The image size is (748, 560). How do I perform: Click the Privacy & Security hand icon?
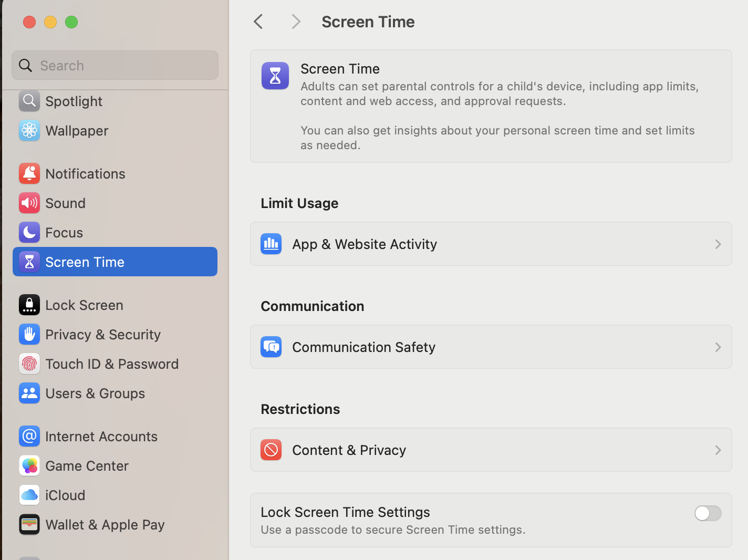29,334
